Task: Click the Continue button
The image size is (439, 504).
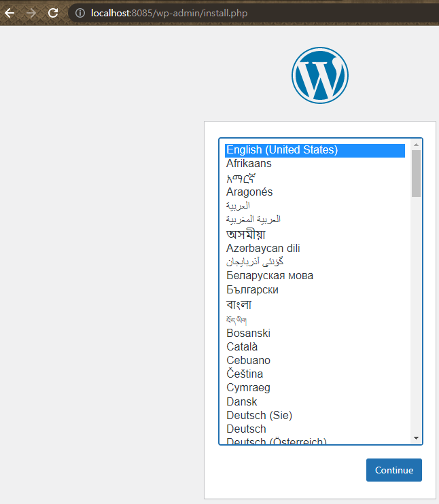Action: point(394,470)
